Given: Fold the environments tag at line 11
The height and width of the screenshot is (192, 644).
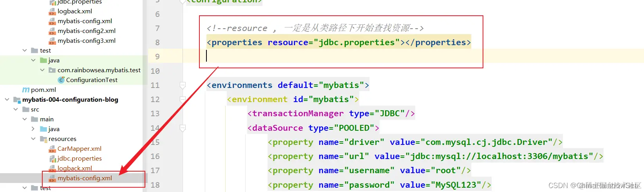Looking at the screenshot, I should [183, 85].
